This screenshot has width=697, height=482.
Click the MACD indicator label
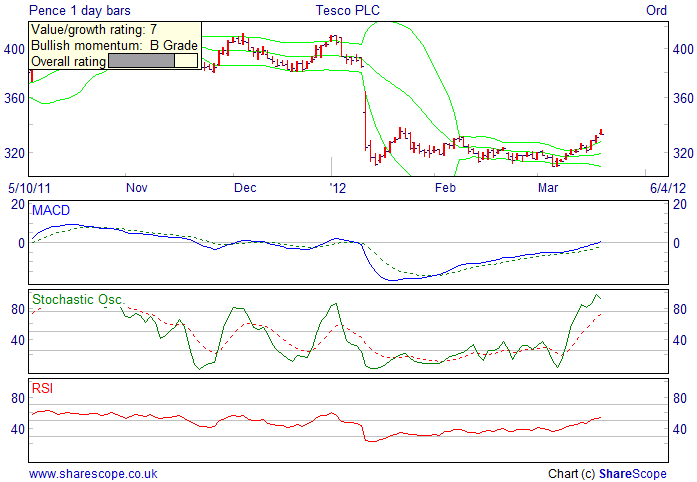(x=51, y=210)
